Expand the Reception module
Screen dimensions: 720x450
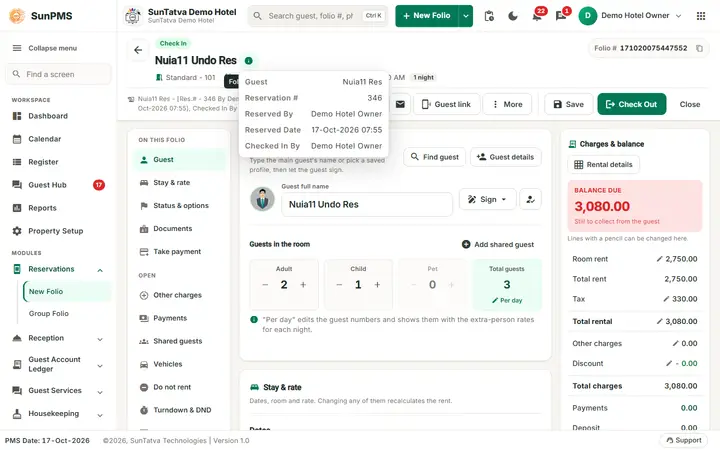tap(100, 339)
